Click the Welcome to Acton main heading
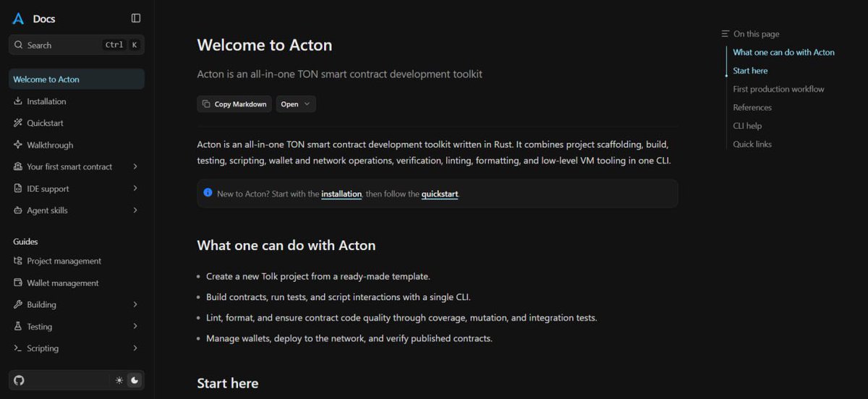The image size is (868, 399). [x=265, y=45]
